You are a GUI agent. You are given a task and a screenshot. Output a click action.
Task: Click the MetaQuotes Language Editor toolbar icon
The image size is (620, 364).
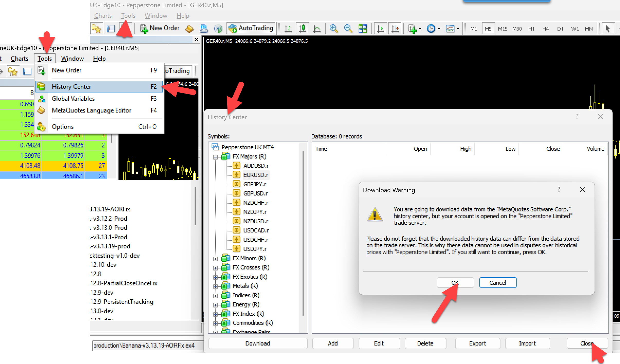189,28
